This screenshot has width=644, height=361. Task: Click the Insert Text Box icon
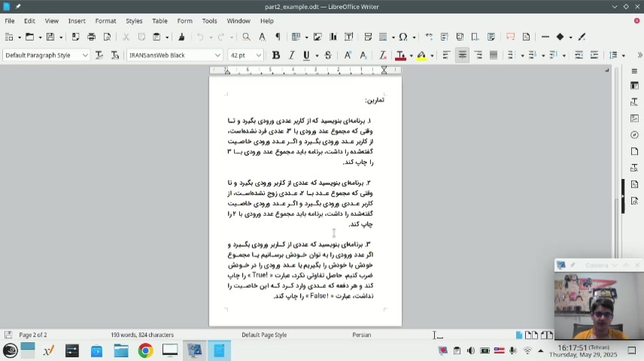pos(348,37)
